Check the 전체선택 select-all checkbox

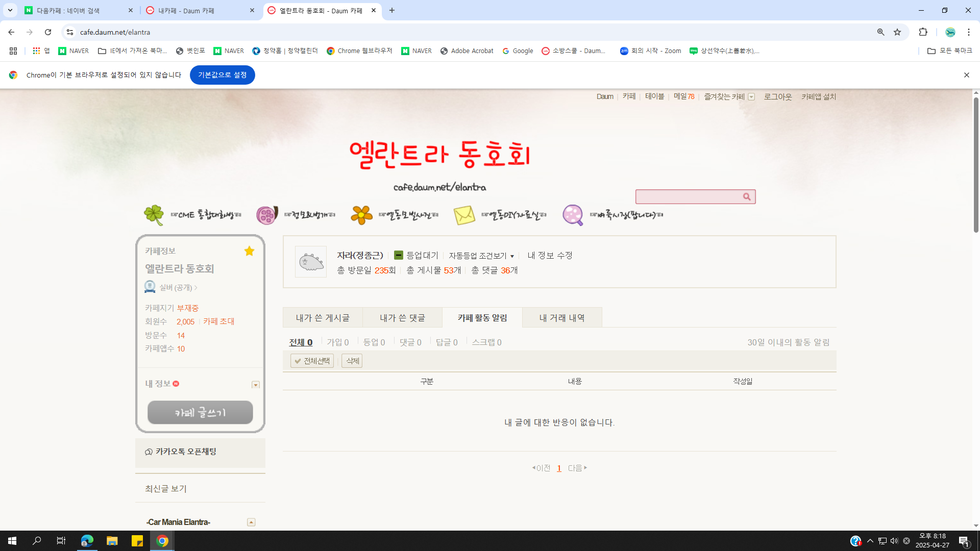pyautogui.click(x=312, y=361)
